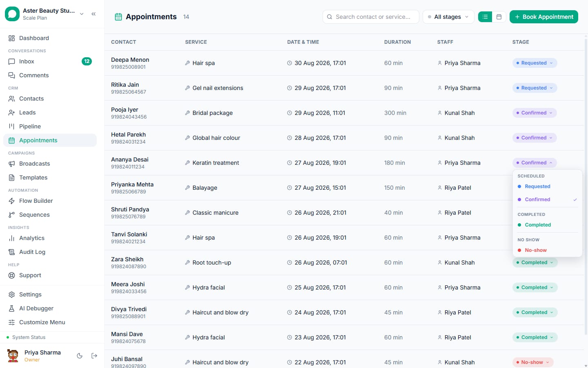The height and width of the screenshot is (368, 588).
Task: Open Ritika Jain's Requested stage dropdown
Action: coord(535,88)
